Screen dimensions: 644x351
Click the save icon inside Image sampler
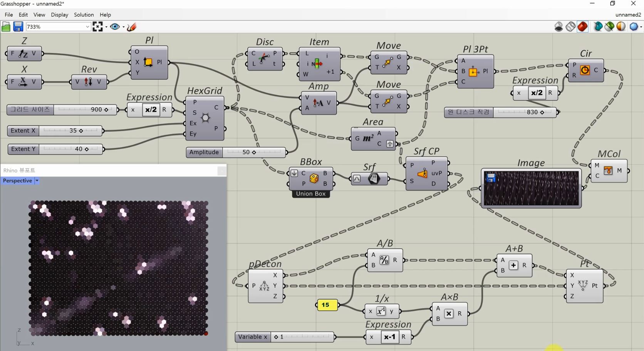pyautogui.click(x=491, y=178)
